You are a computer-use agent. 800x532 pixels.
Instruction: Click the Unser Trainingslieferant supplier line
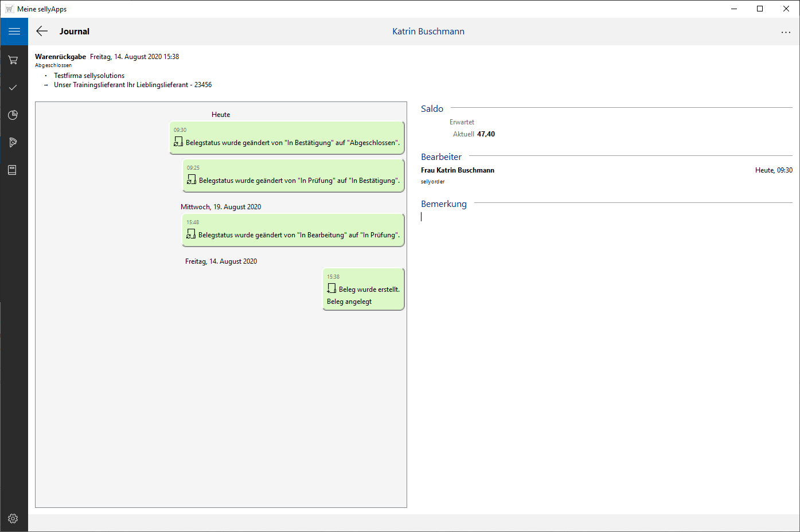[x=132, y=85]
